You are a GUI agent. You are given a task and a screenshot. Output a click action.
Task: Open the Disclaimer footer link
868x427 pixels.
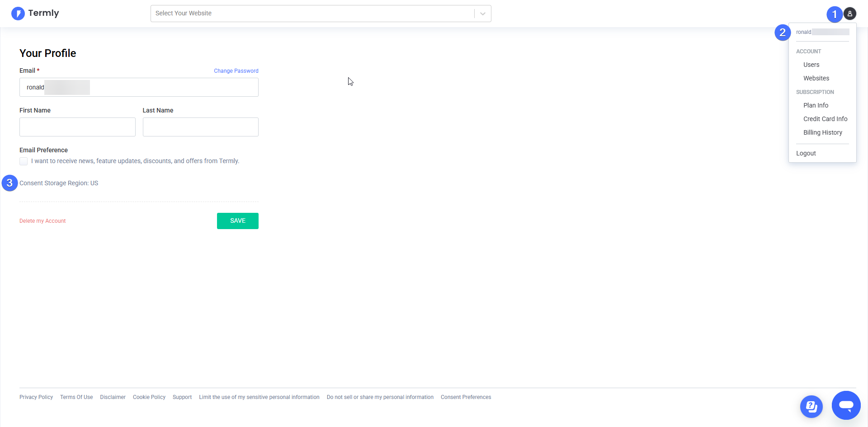pos(113,397)
